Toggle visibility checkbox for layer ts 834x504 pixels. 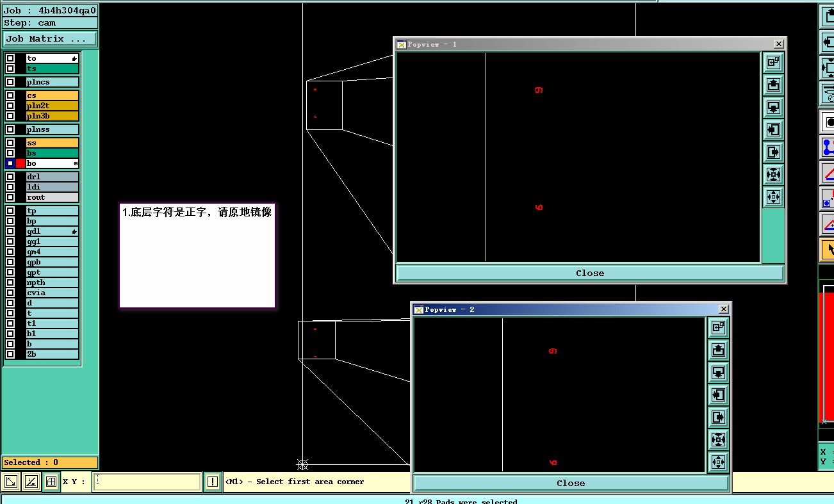tap(10, 69)
